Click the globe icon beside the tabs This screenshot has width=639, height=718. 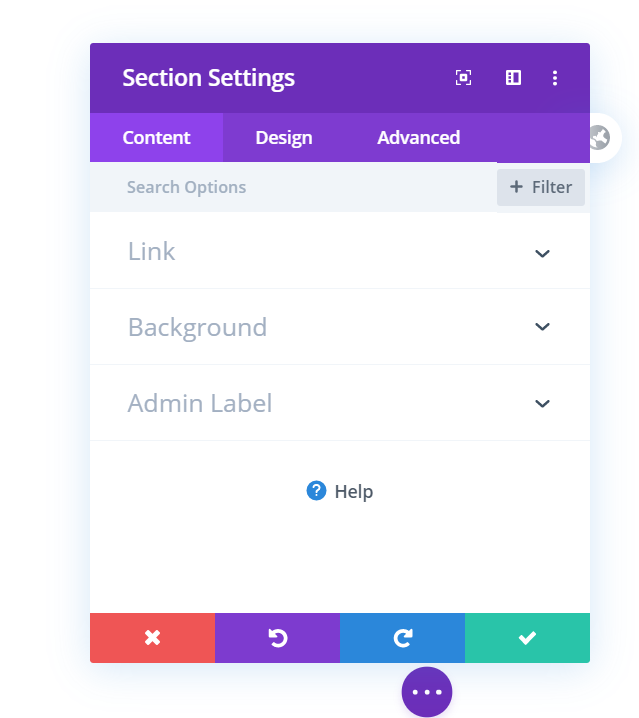click(x=600, y=137)
